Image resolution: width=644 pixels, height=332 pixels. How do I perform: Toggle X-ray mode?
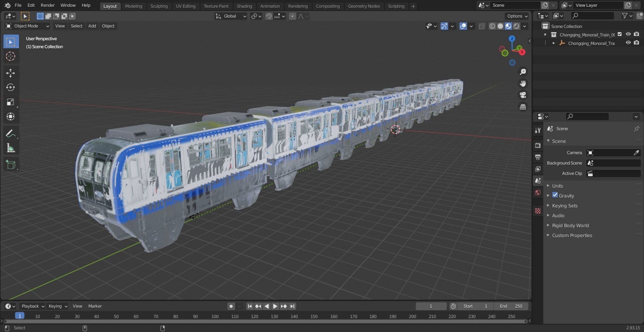click(x=482, y=26)
